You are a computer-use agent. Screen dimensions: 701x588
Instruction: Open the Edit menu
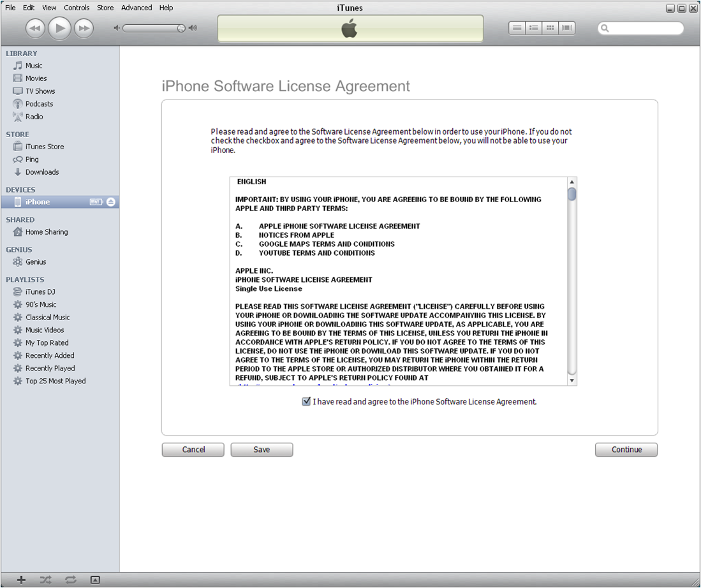tap(29, 8)
